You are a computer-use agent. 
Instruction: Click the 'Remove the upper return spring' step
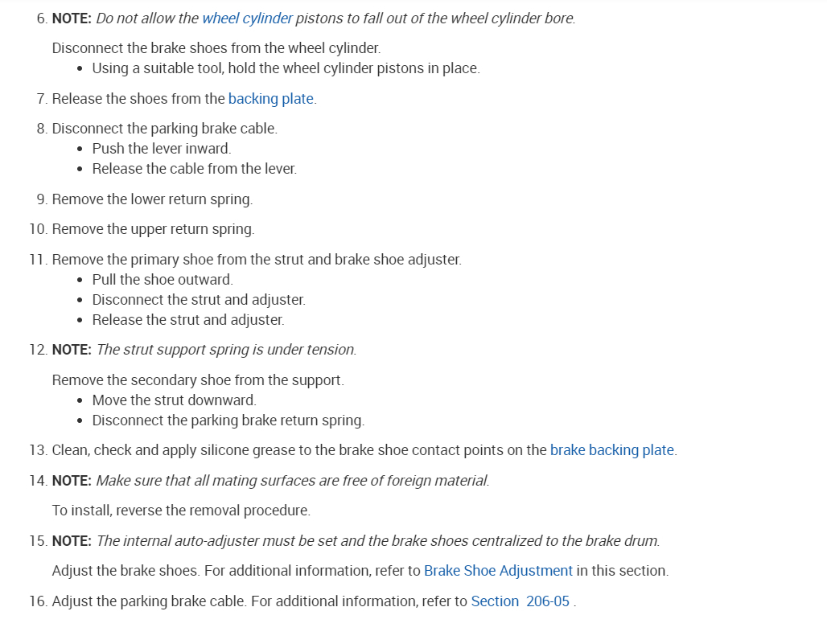point(153,229)
